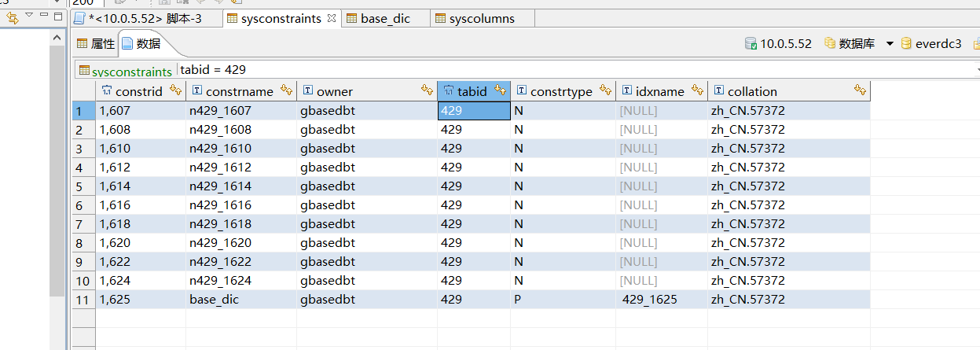Click the text type icon beside idxname
The width and height of the screenshot is (980, 350).
pos(626,91)
